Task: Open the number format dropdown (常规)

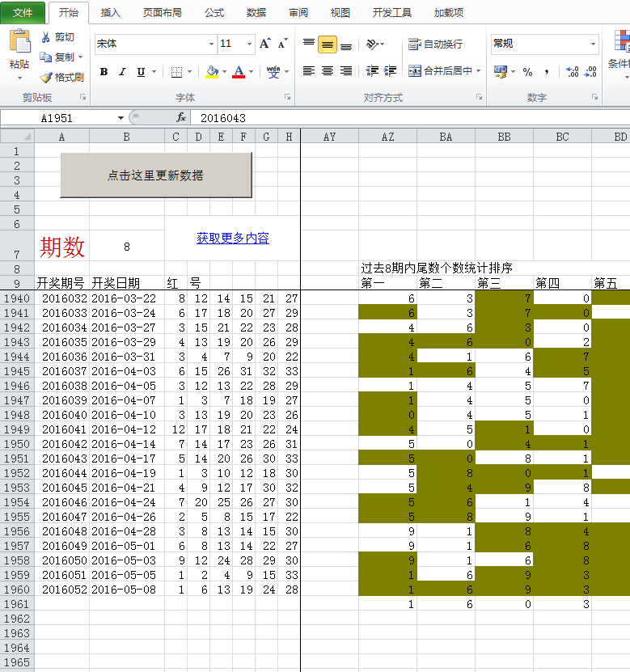Action: (x=593, y=44)
